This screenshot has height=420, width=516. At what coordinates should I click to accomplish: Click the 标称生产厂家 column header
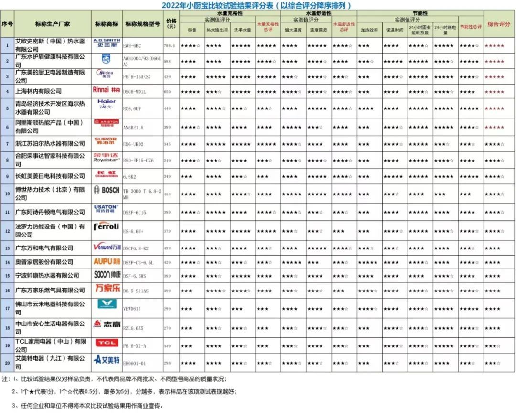tap(53, 24)
